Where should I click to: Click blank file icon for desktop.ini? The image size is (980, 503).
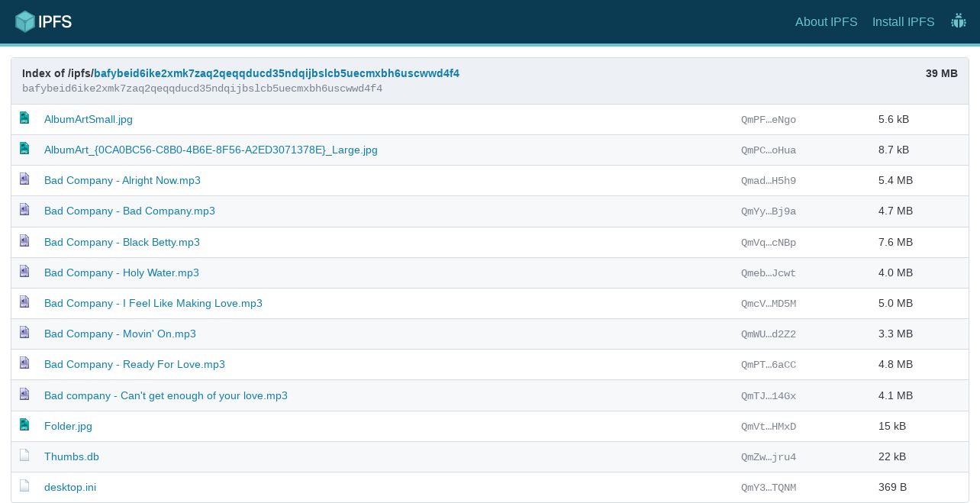(24, 486)
